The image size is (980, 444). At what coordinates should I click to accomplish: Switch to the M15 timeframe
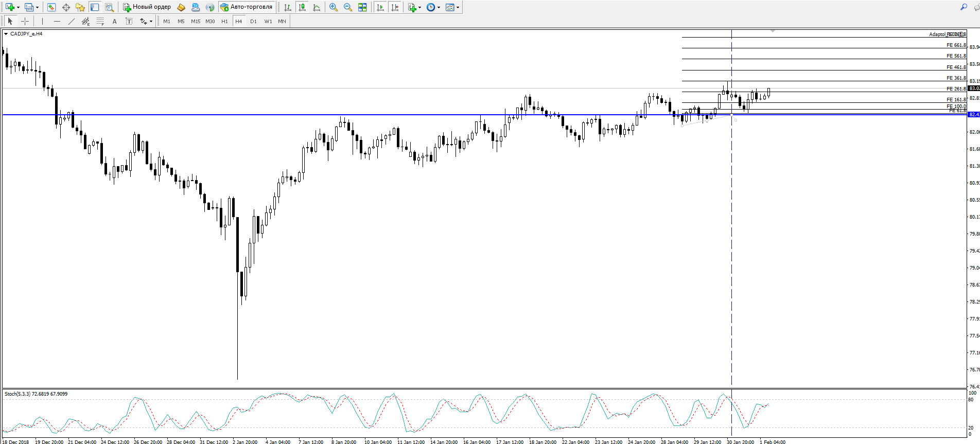pyautogui.click(x=196, y=21)
